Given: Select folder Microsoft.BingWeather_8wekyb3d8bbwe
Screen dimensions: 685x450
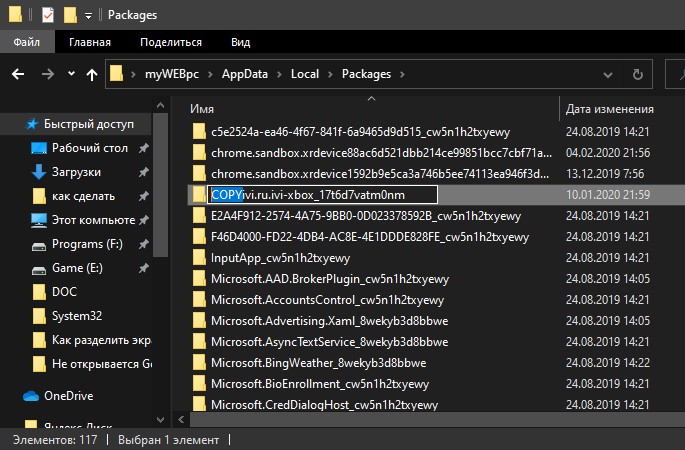Looking at the screenshot, I should point(318,363).
